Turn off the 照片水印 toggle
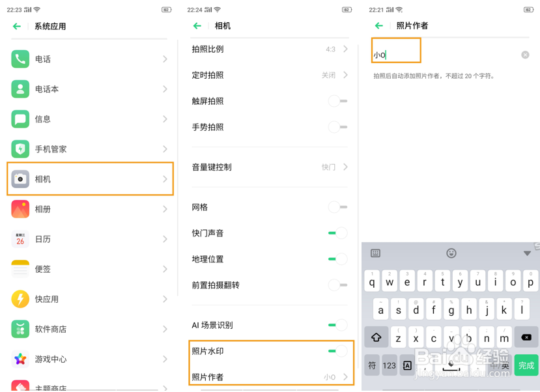This screenshot has height=392, width=540. coord(338,350)
